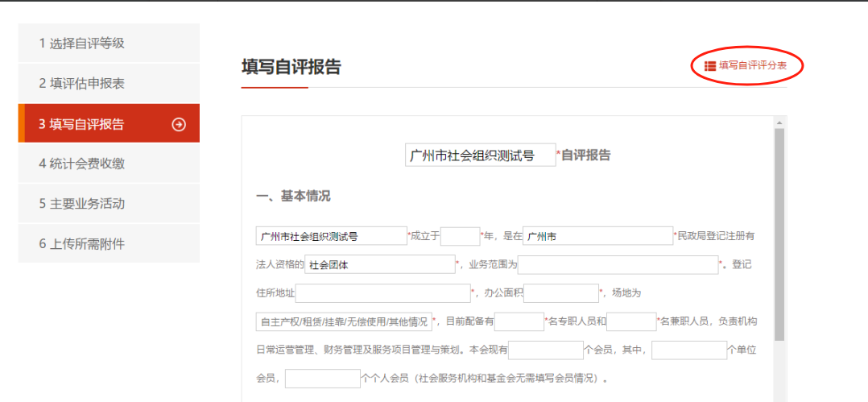The image size is (868, 402).
Task: Switch to step 5 主要业务活动
Action: pyautogui.click(x=109, y=204)
